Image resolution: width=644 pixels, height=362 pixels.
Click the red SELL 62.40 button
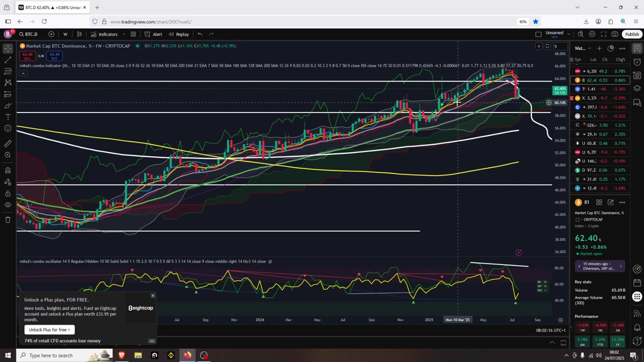[27, 55]
